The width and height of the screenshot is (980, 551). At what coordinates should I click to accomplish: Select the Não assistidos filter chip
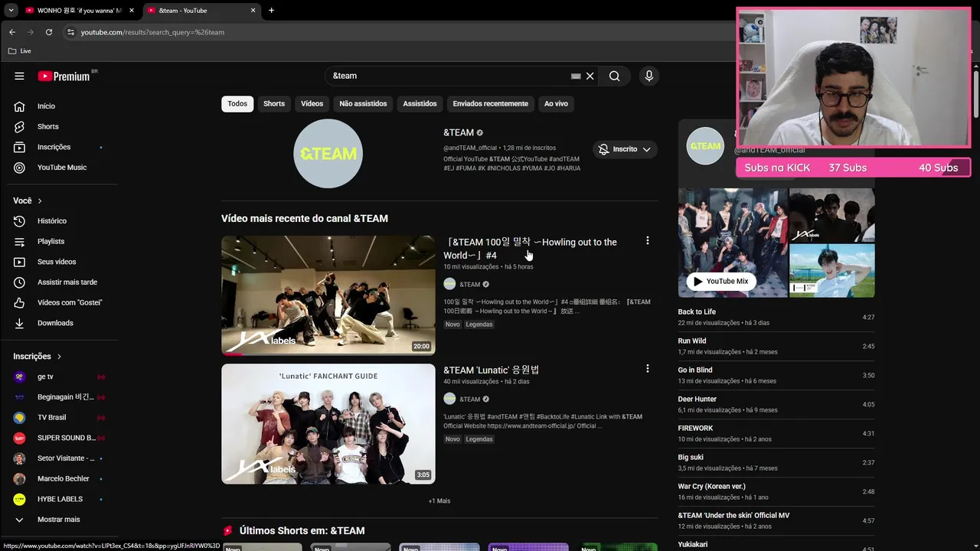tap(363, 103)
